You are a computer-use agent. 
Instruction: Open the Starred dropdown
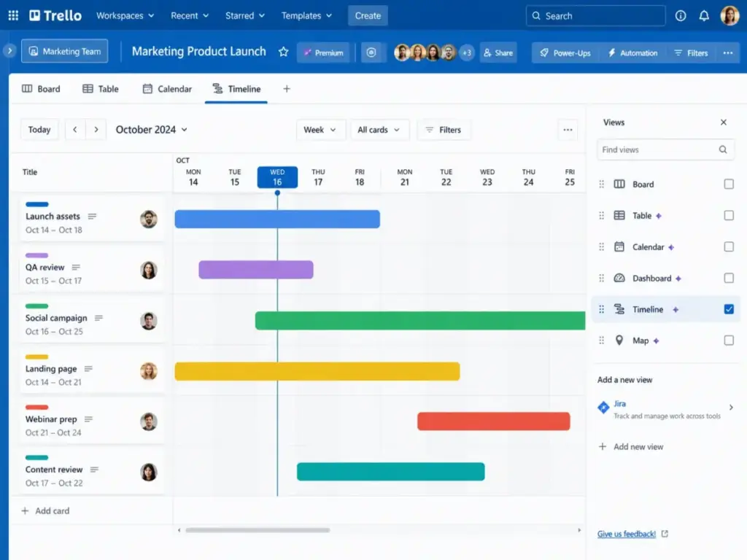[x=245, y=16]
